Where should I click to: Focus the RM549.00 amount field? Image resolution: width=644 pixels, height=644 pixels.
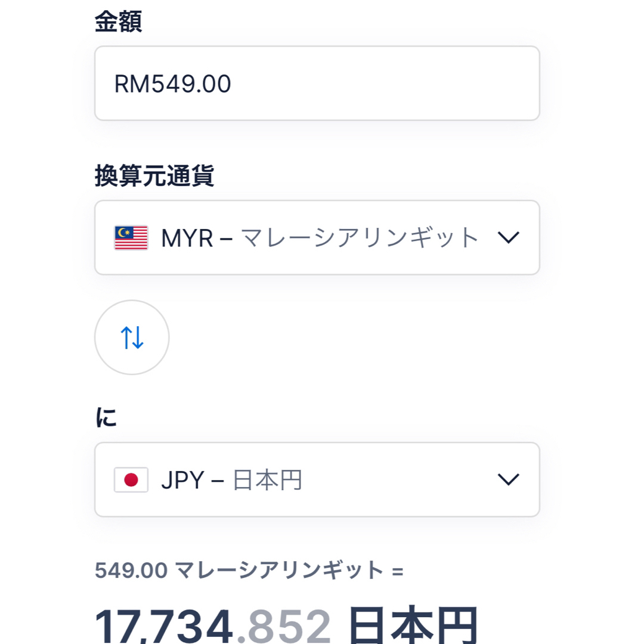[317, 83]
